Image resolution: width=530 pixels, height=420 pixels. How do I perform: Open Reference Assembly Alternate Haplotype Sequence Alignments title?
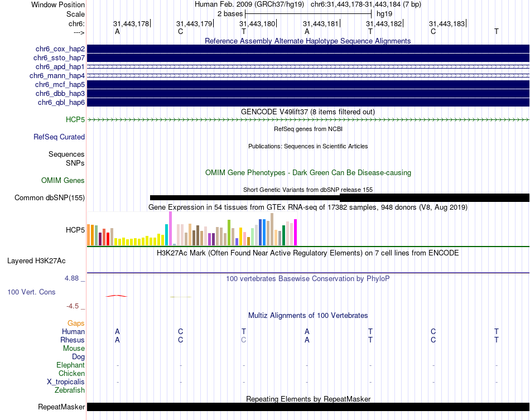[x=307, y=41]
